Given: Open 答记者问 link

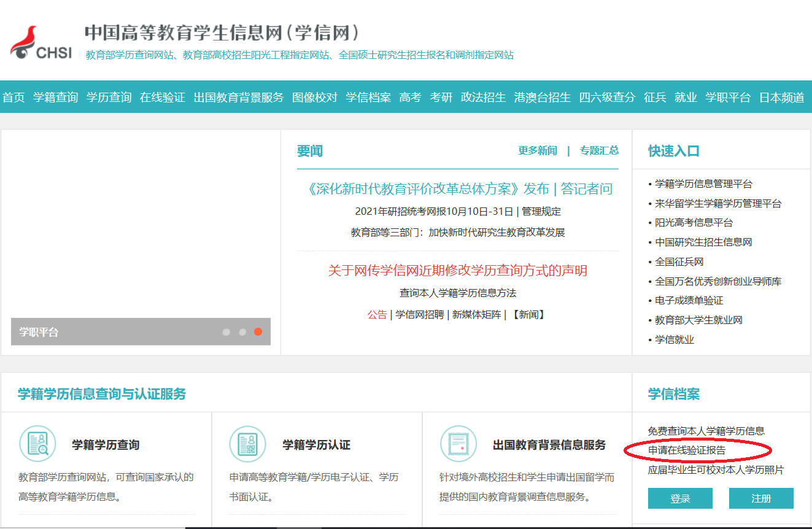Looking at the screenshot, I should [x=587, y=188].
